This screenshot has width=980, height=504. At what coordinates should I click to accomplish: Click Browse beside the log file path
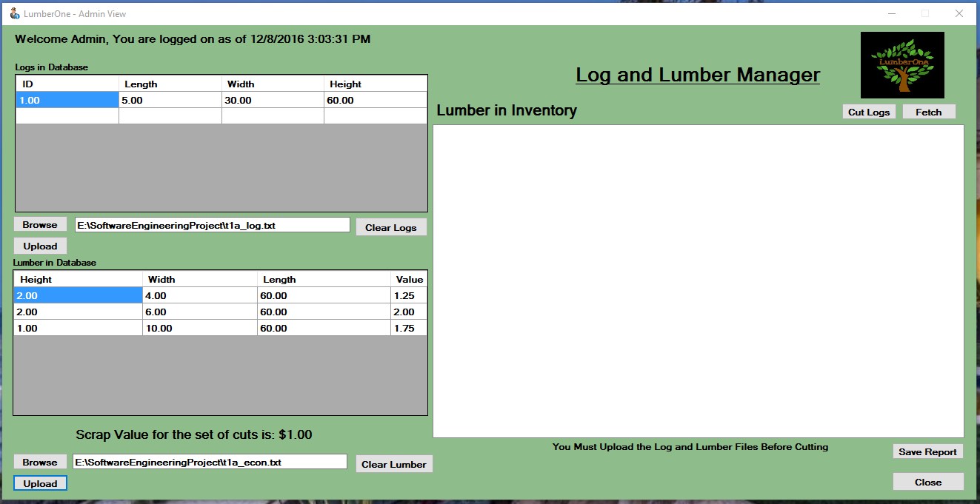coord(39,224)
